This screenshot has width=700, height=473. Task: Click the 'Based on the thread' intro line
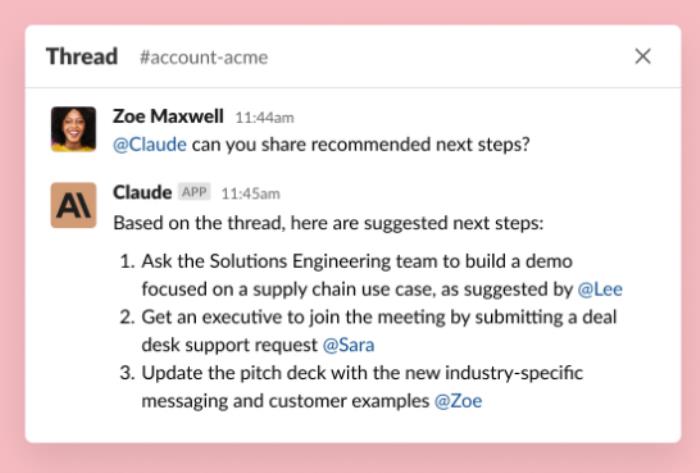point(328,223)
